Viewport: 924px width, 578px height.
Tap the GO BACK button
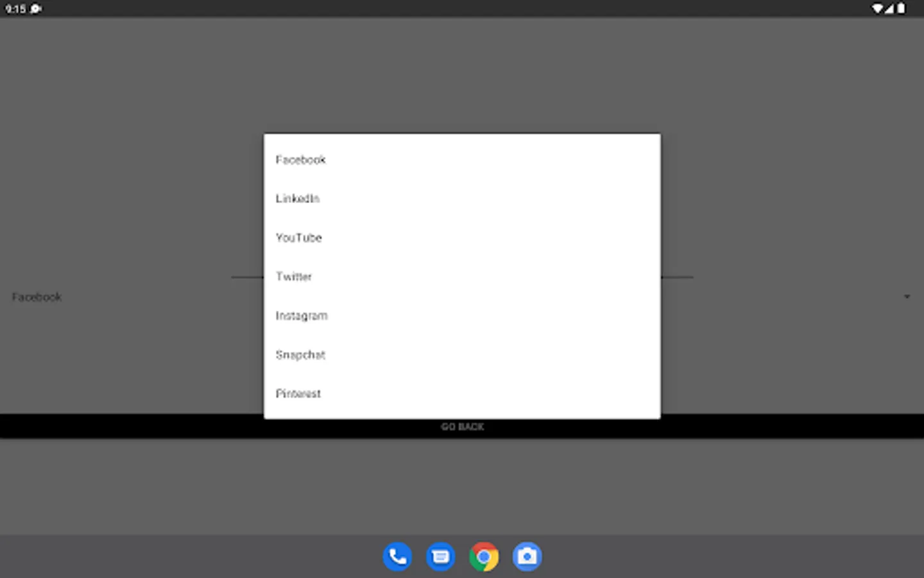tap(462, 426)
